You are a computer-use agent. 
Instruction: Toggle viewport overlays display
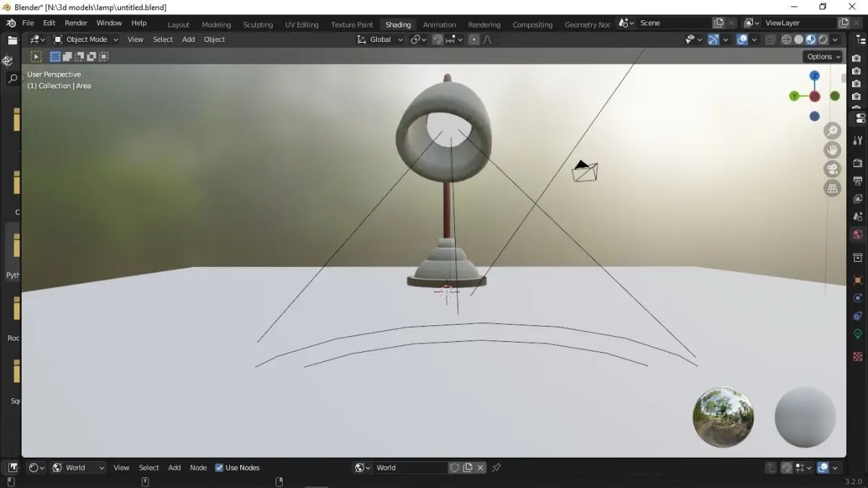click(742, 40)
